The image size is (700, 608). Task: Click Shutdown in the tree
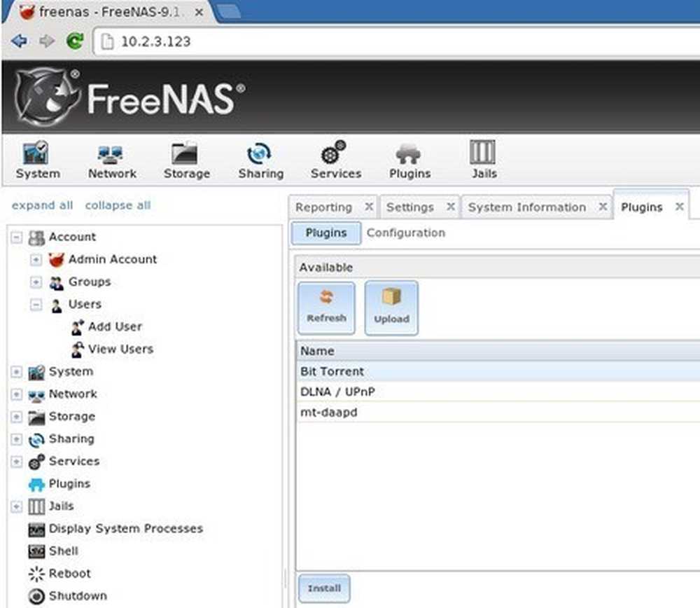78,596
